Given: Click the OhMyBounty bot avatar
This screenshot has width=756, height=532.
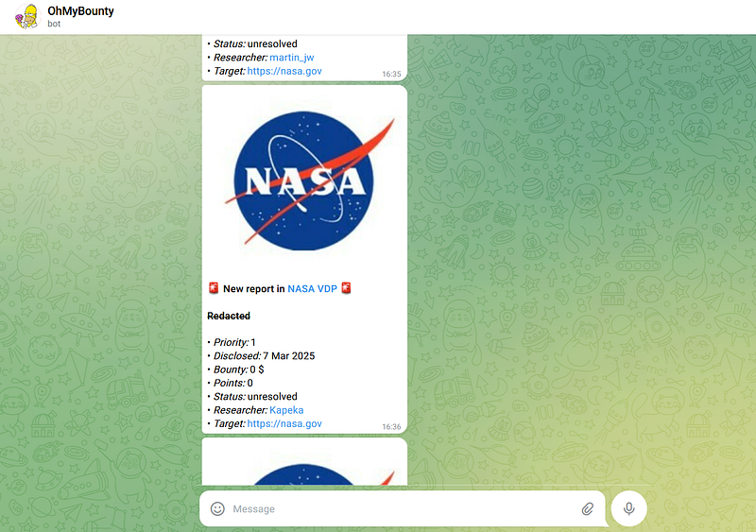Looking at the screenshot, I should (x=26, y=16).
